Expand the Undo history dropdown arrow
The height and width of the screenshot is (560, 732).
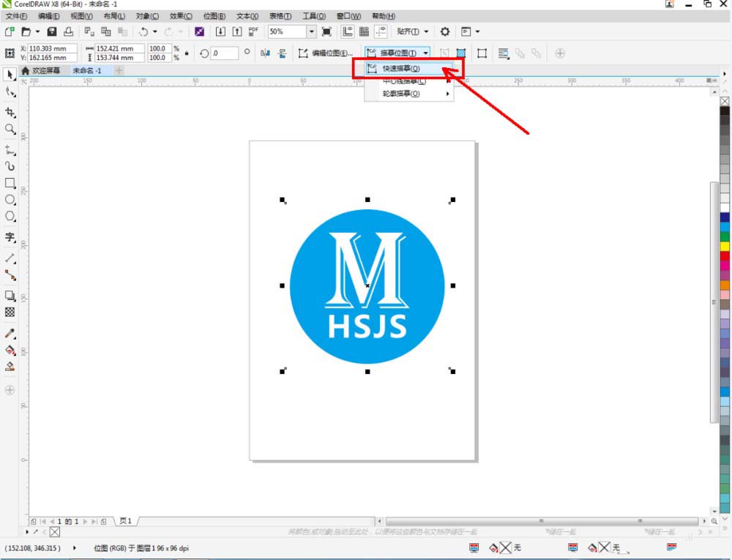155,31
